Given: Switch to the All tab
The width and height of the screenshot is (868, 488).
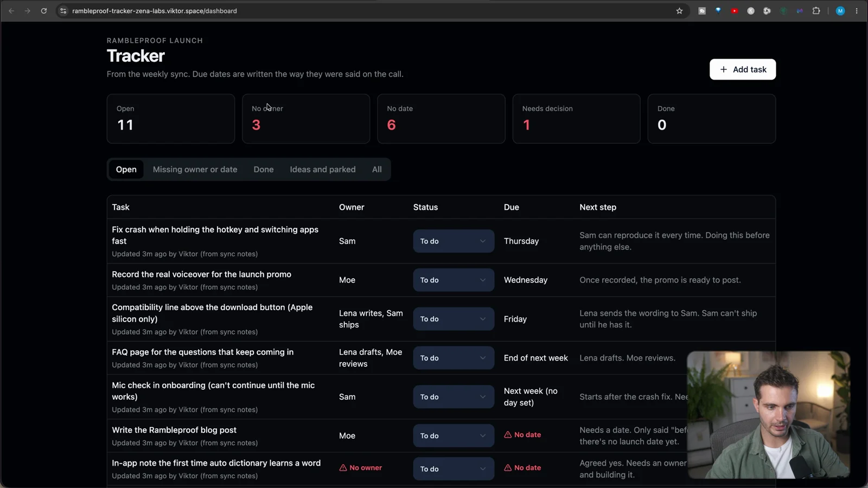Looking at the screenshot, I should click(x=377, y=170).
